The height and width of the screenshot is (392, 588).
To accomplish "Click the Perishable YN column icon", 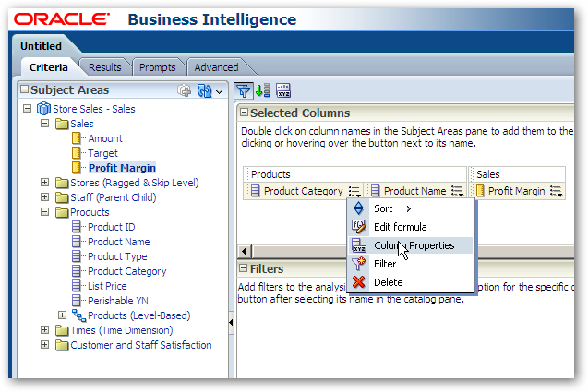I will (x=76, y=301).
